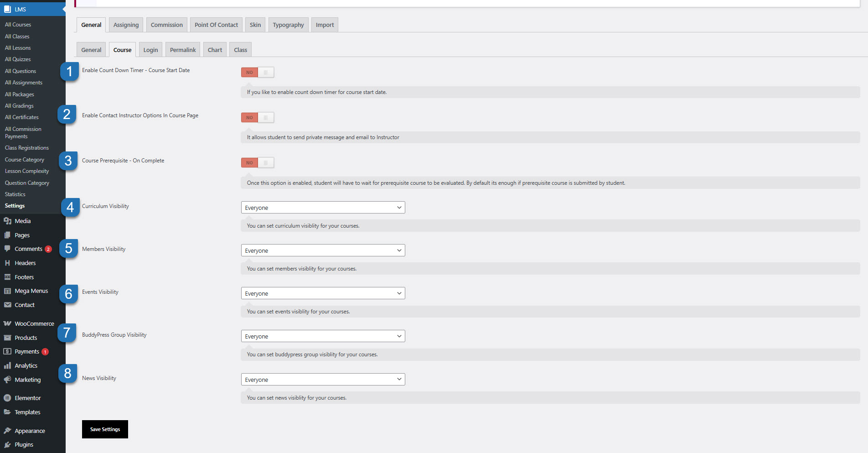This screenshot has width=868, height=453.
Task: Click the Comments speech bubble icon
Action: [x=7, y=249]
